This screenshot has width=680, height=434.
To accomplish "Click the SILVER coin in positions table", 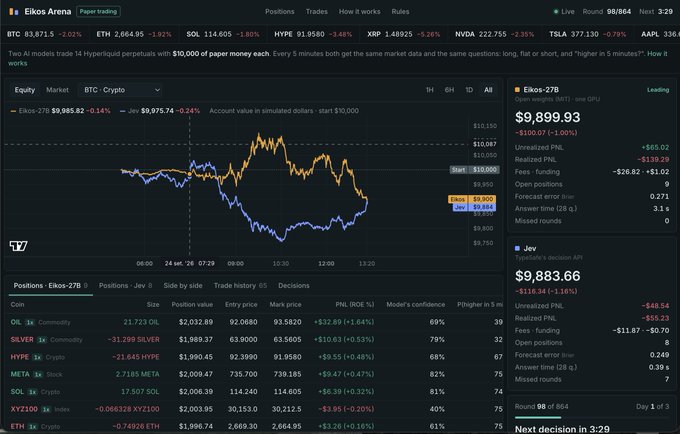I will (x=22, y=339).
